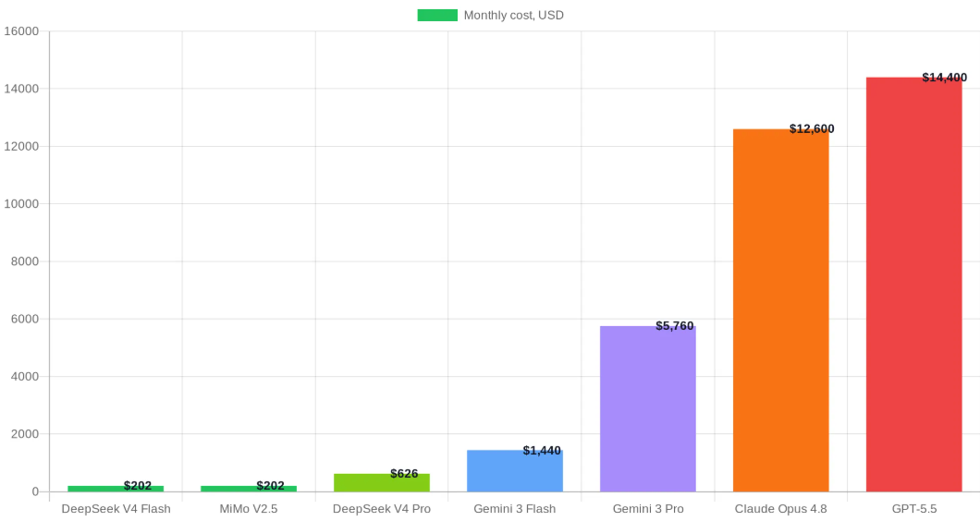
Task: Click the $5,760 data label
Action: (674, 325)
